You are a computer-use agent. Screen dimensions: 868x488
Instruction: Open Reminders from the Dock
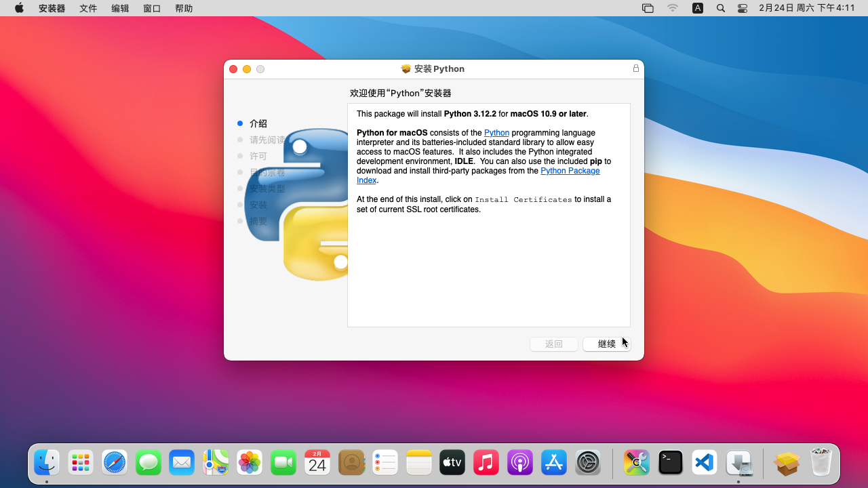(385, 463)
